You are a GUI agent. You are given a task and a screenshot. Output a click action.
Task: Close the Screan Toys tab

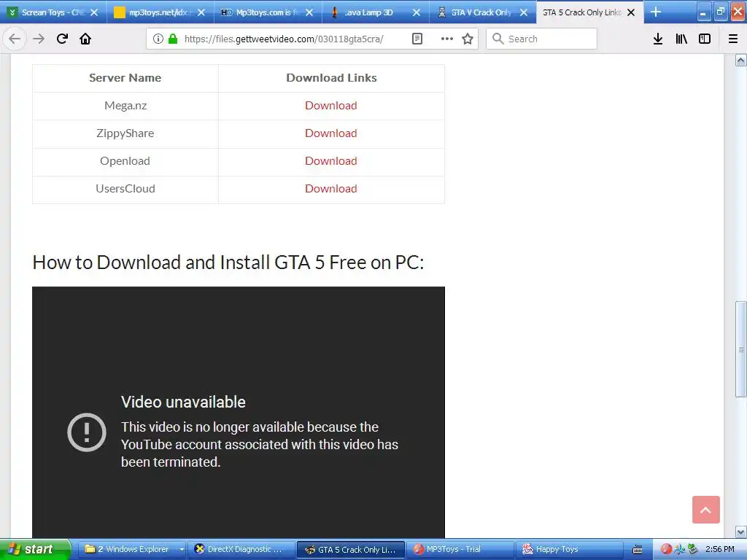(x=94, y=12)
